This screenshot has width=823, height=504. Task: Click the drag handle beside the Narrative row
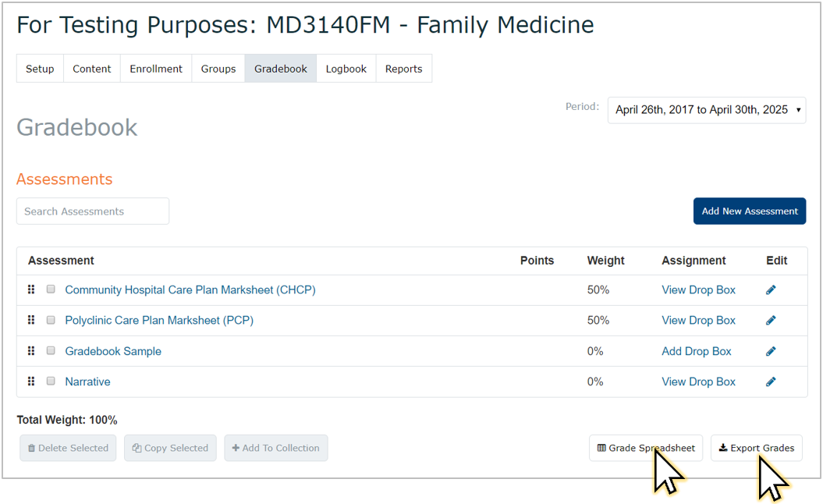(x=31, y=382)
